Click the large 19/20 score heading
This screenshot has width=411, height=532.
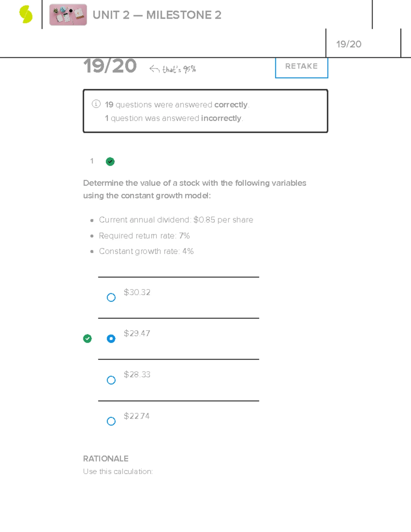tap(110, 66)
